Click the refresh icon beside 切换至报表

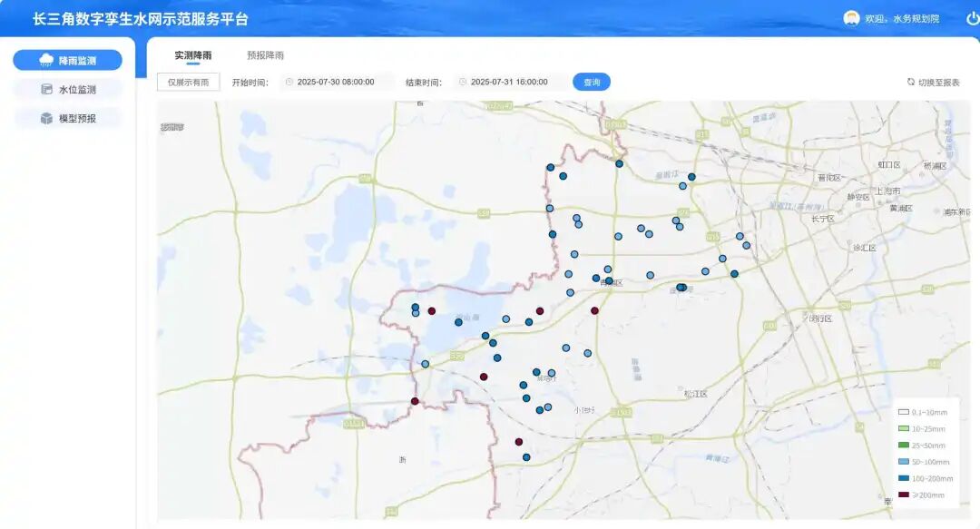pos(911,82)
